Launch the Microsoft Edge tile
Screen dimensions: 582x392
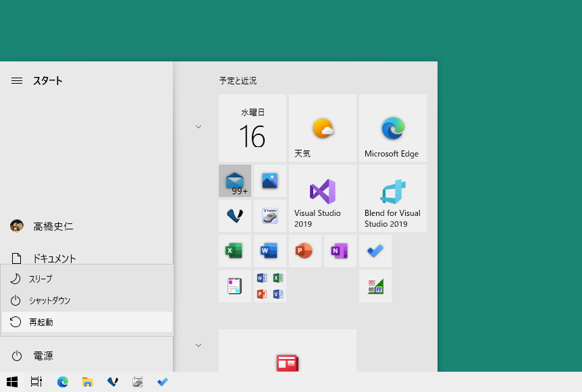[x=393, y=128]
